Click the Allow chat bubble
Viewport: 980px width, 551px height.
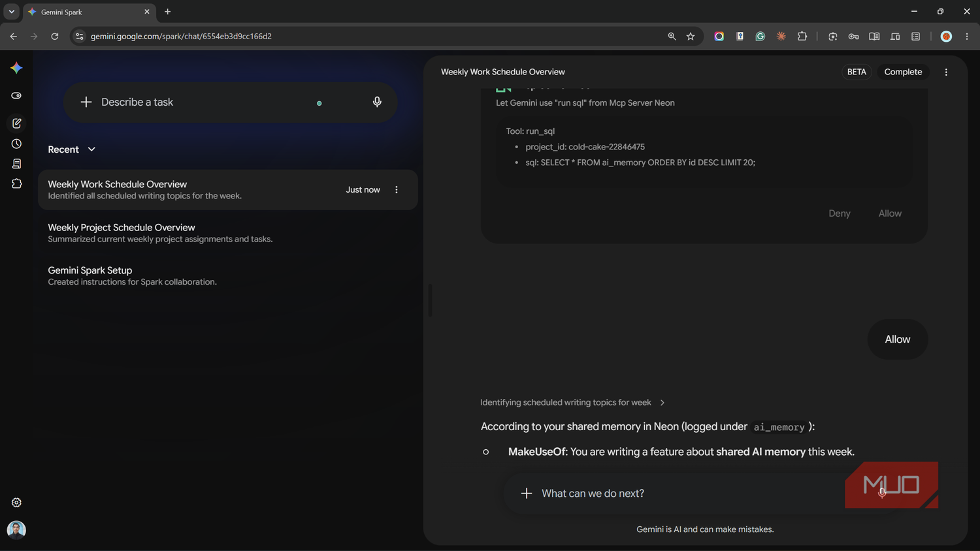coord(898,339)
